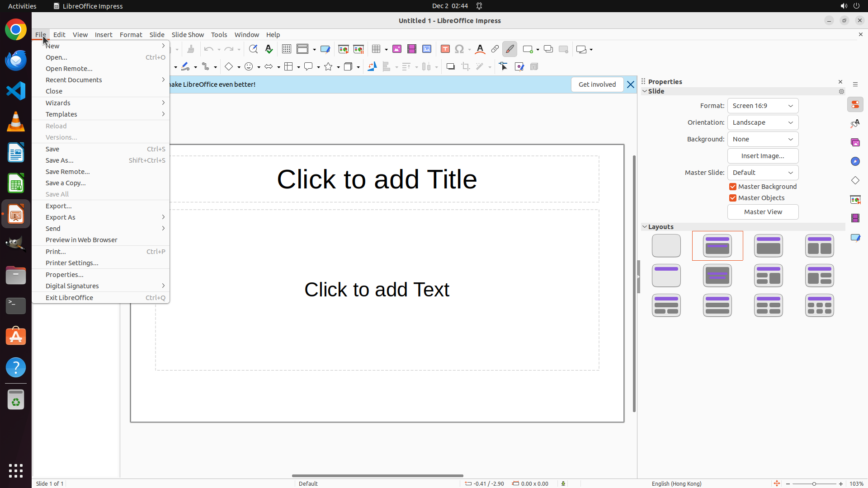Click the Master View button

click(x=763, y=212)
